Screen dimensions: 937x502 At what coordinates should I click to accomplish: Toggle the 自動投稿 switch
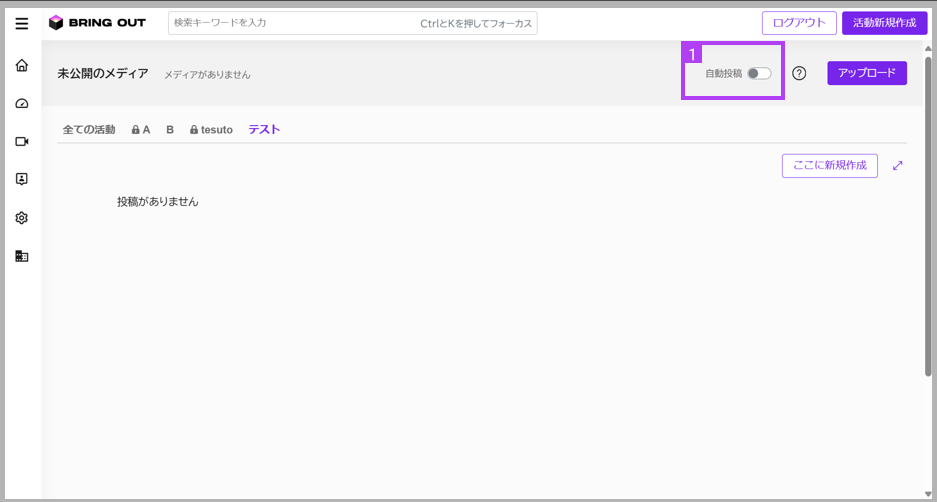click(759, 74)
